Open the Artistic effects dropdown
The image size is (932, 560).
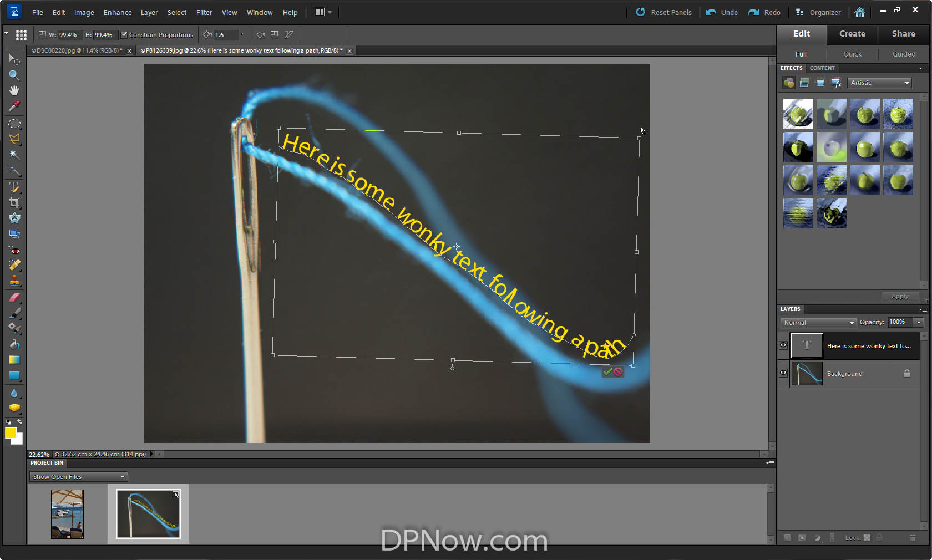click(880, 83)
